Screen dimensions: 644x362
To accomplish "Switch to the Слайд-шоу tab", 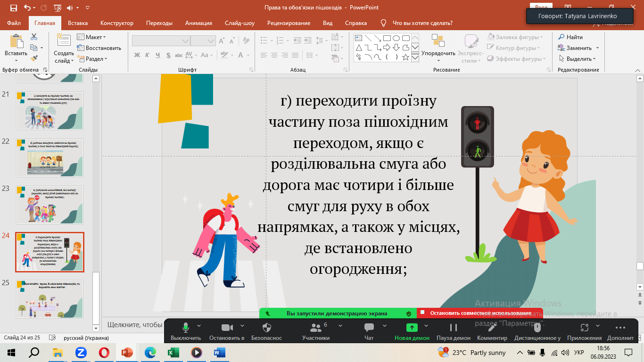I will [x=239, y=23].
